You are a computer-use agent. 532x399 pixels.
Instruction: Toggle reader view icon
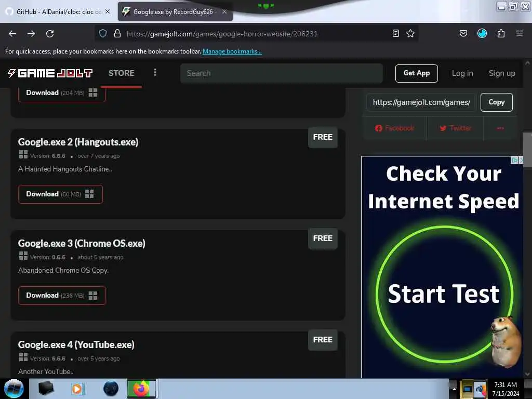tap(395, 33)
